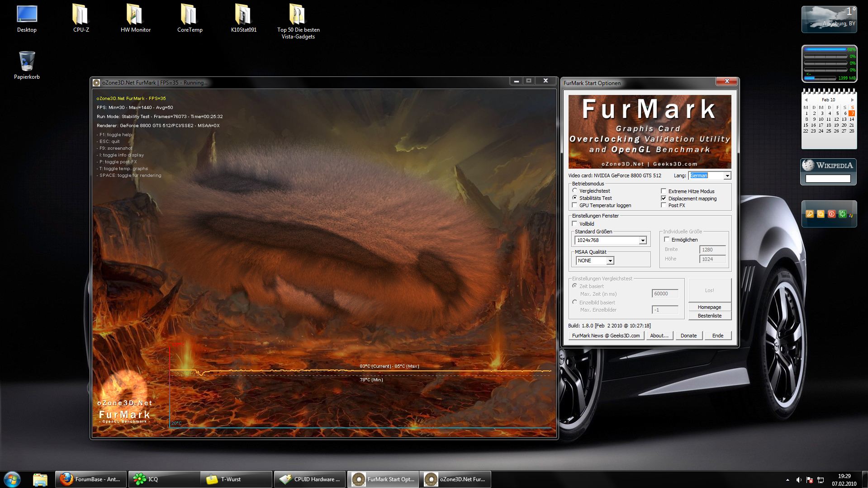Open the T-Wurst taskbar item
This screenshot has width=868, height=488.
(x=237, y=479)
